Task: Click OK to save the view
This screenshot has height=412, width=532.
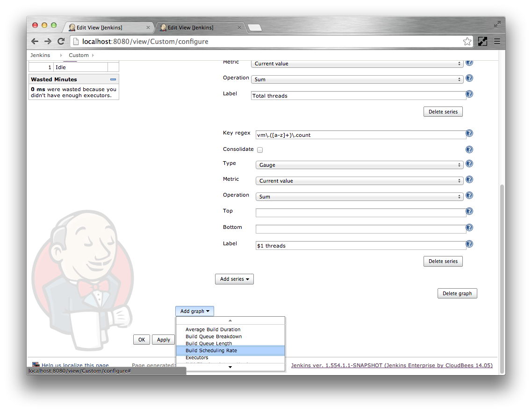Action: (142, 340)
